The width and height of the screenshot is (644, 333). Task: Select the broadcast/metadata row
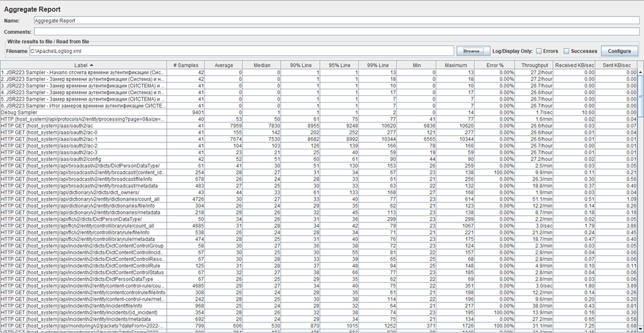pyautogui.click(x=319, y=185)
